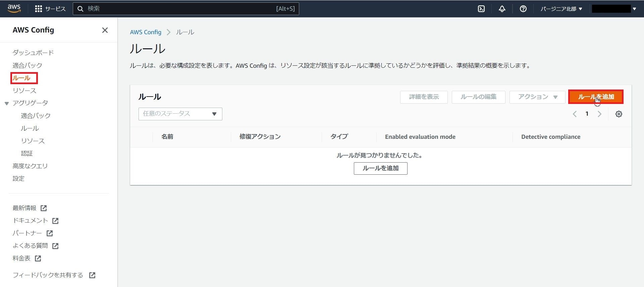Click the 詳細を表示 button

(424, 97)
